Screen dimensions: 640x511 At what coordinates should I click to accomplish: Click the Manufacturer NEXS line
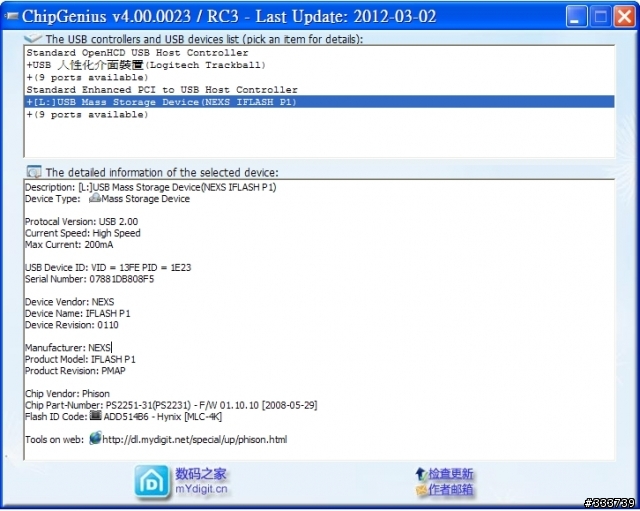pyautogui.click(x=68, y=348)
